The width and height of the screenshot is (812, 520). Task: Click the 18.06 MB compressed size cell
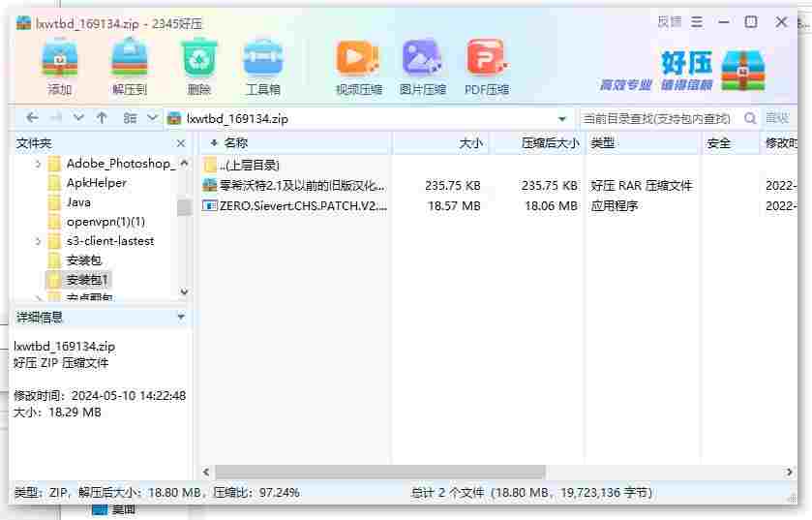(551, 206)
